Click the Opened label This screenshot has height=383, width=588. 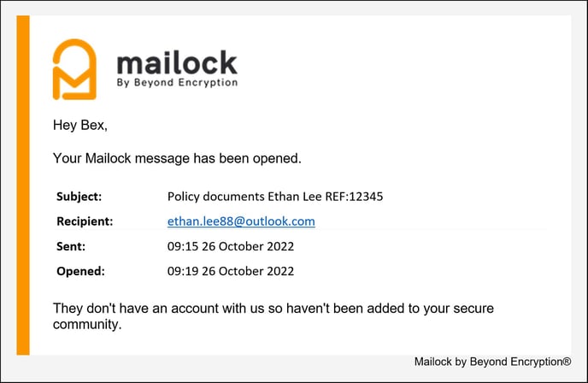coord(80,271)
